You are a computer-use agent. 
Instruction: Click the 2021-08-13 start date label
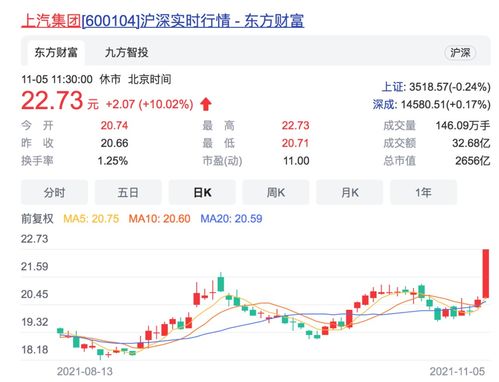(85, 371)
